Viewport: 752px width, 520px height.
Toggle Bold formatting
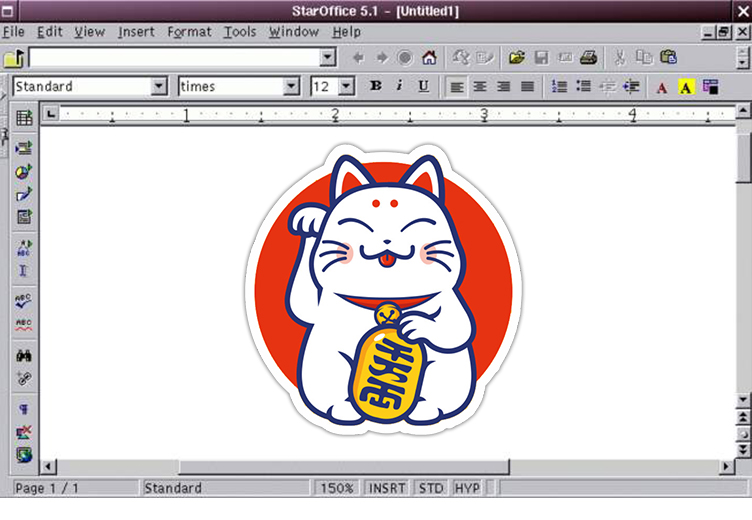coord(376,86)
